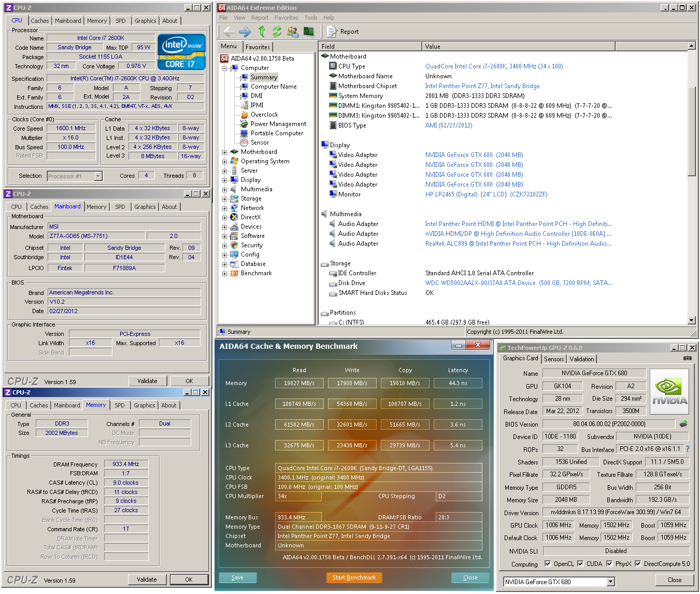Click the Intel Core i7 logo in CPU-Z
The height and width of the screenshot is (594, 700).
[x=181, y=52]
